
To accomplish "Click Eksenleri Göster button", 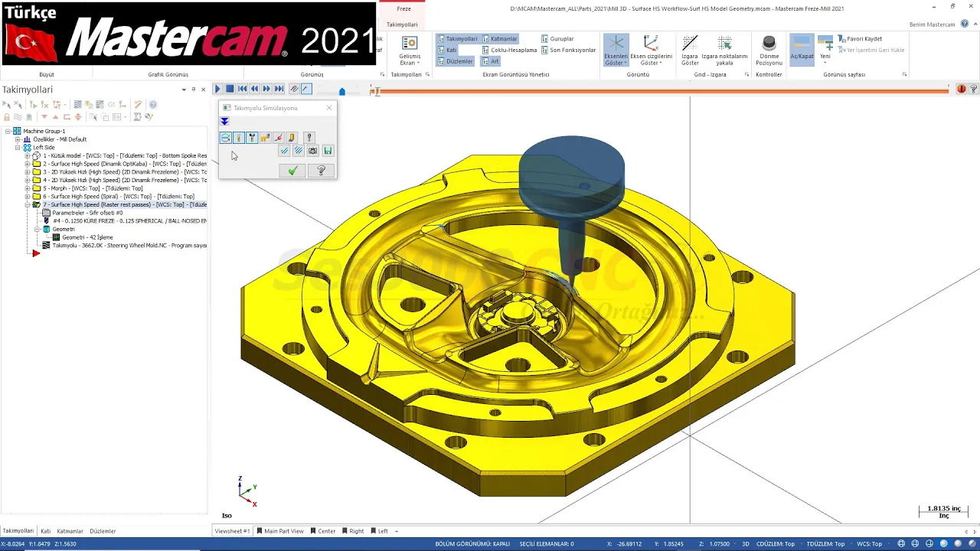I will point(616,51).
